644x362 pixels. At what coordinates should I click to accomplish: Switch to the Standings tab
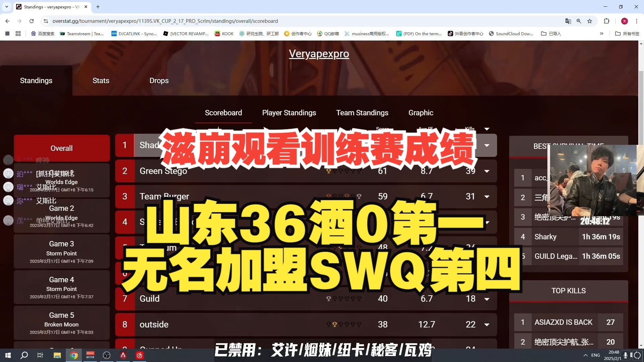click(36, 80)
